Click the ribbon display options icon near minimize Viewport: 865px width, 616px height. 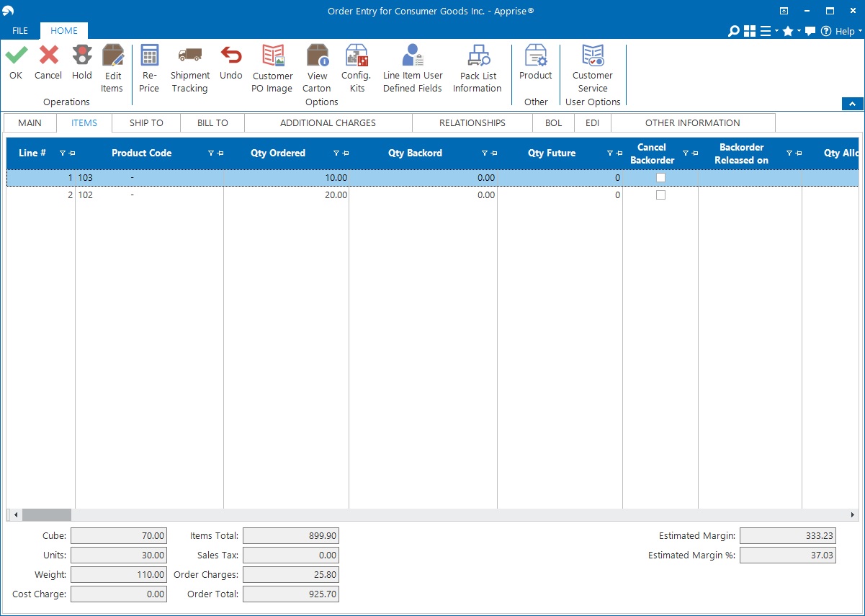coord(784,11)
